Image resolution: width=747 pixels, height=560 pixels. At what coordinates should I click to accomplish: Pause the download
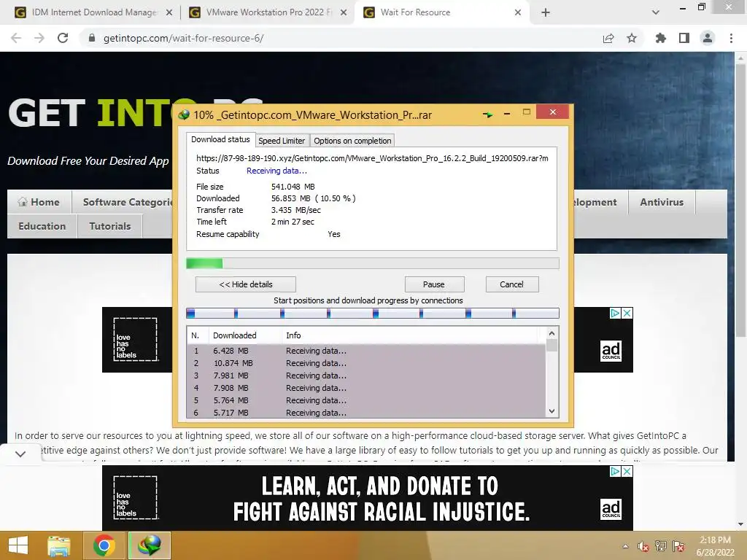click(434, 284)
